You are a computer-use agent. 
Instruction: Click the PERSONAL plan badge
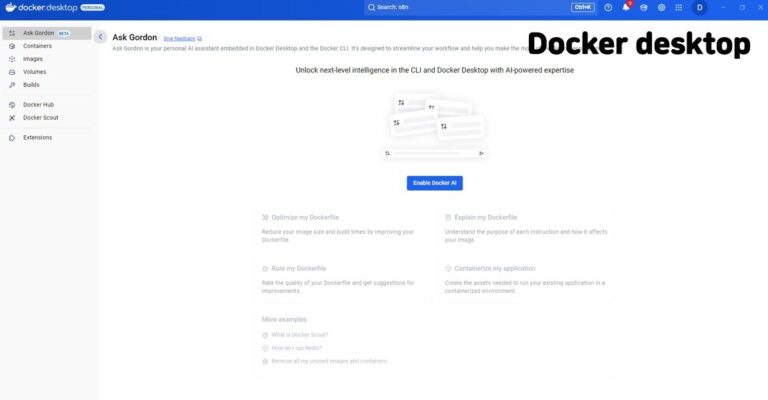[x=93, y=7]
